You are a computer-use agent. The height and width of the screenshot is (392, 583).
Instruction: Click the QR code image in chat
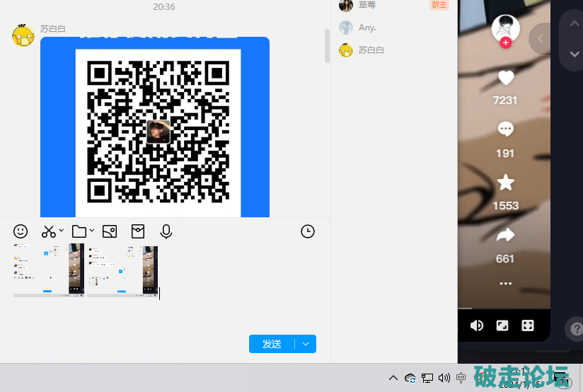point(158,131)
